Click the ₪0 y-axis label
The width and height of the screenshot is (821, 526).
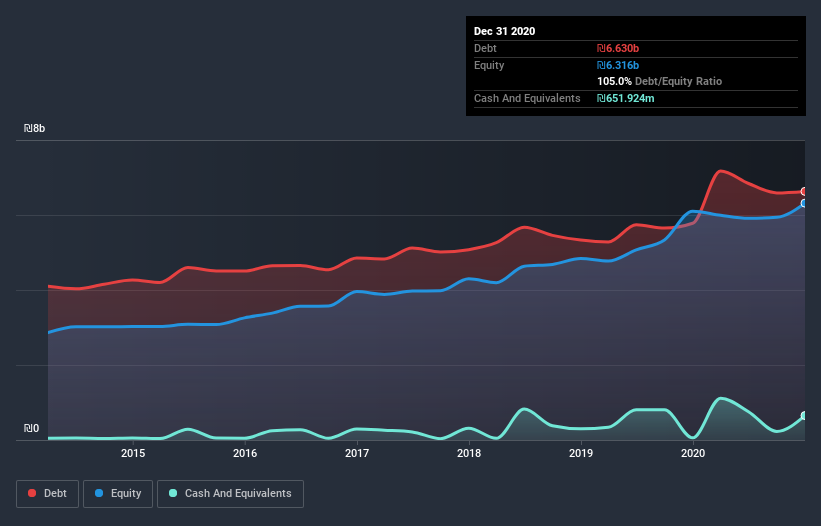(31, 428)
